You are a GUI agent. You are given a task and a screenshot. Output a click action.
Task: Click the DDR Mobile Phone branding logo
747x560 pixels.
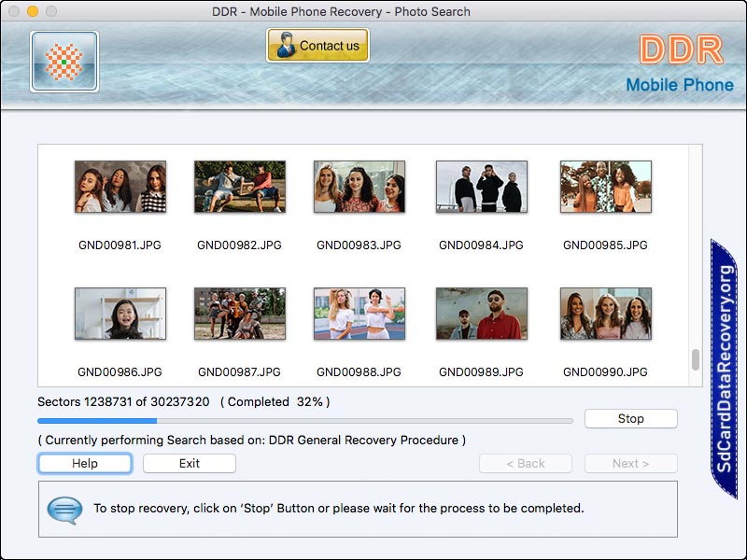[680, 63]
